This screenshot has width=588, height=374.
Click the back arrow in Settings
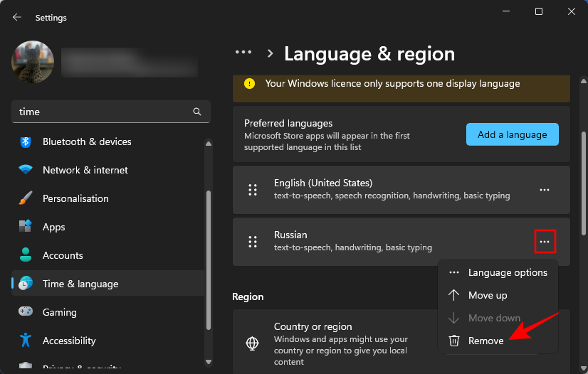coord(17,17)
